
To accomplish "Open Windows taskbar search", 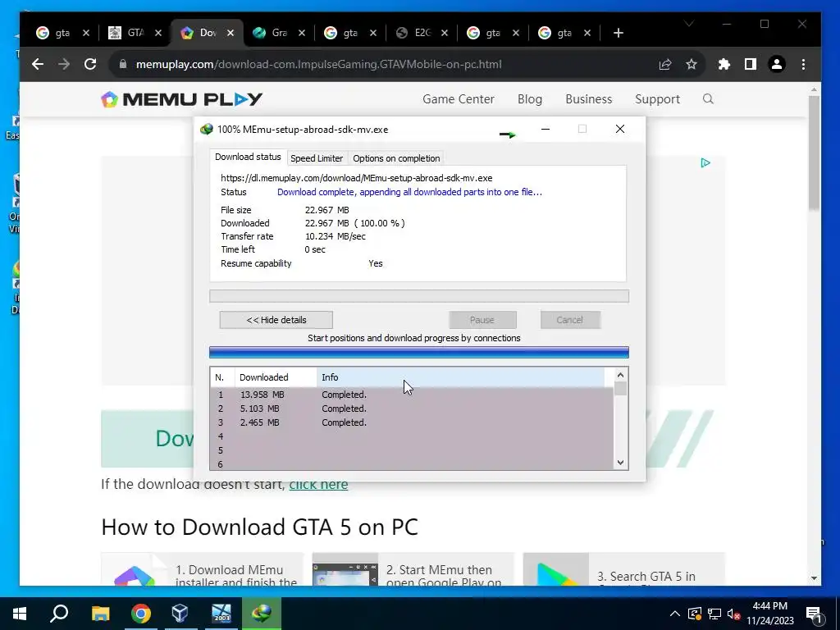I will pos(59,614).
